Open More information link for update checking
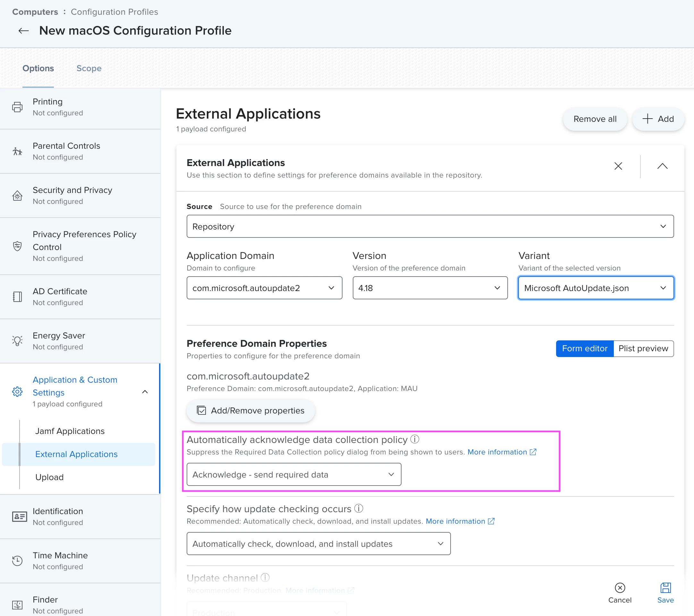This screenshot has width=694, height=616. 455,521
